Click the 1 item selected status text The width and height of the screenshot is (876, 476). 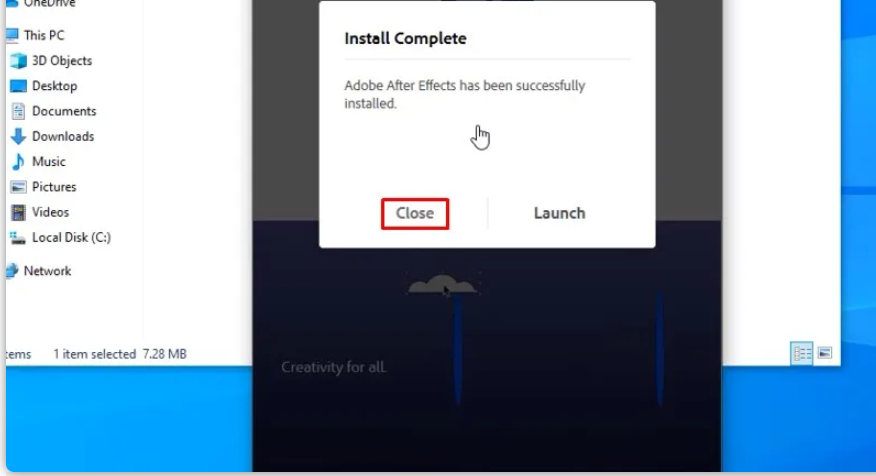(x=94, y=354)
